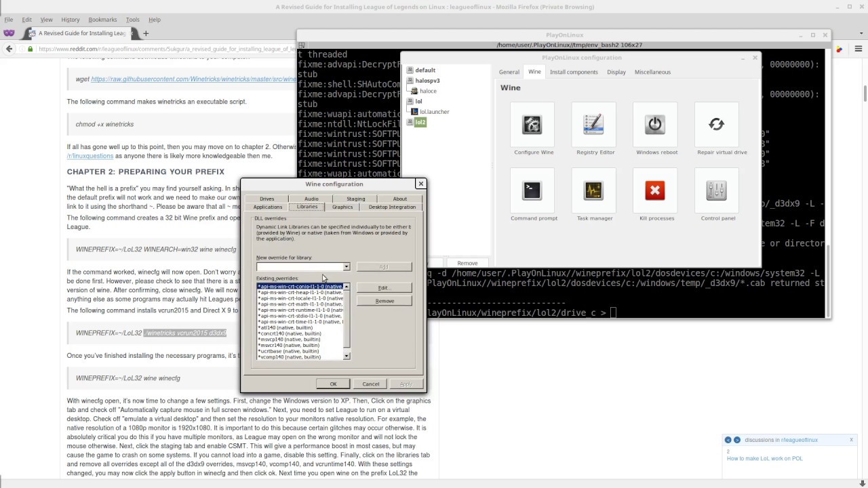Select the haloce shortcut entry
The image size is (868, 488).
coord(427,91)
